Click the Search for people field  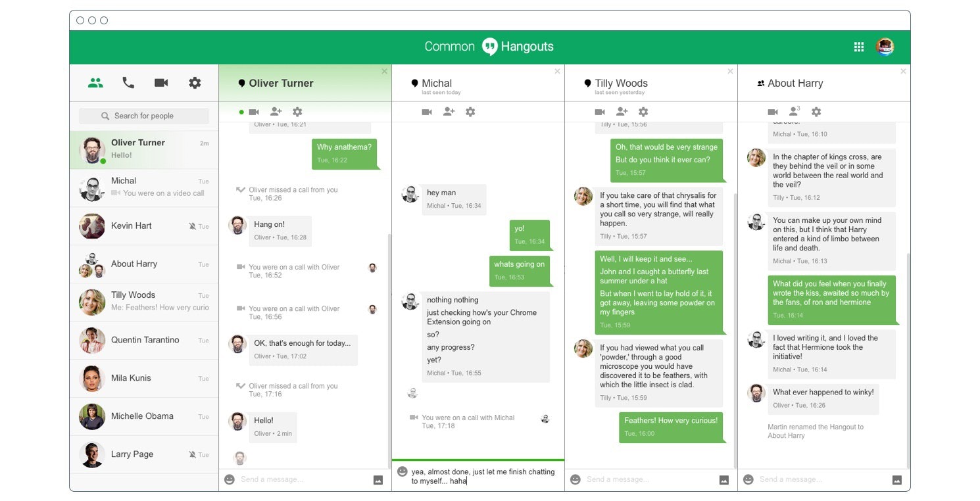coord(143,115)
